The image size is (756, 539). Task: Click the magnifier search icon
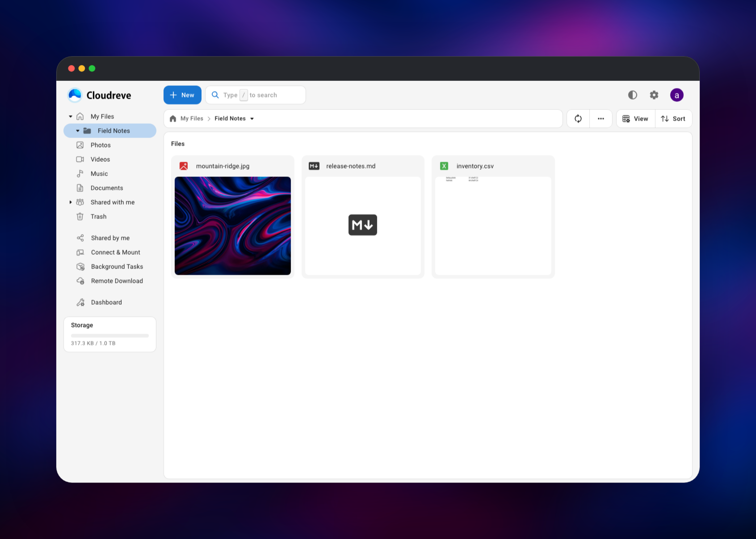(215, 95)
